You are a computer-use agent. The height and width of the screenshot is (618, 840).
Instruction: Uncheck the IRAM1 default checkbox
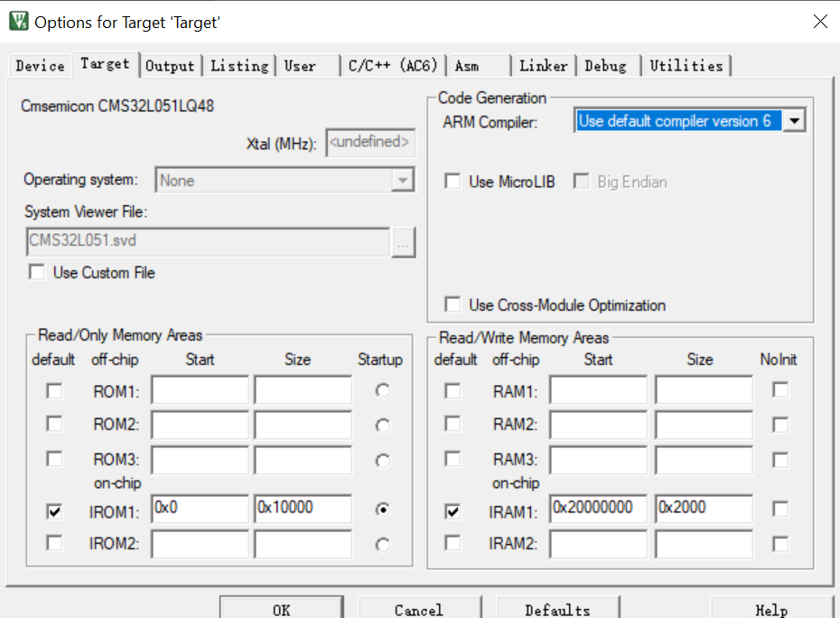[x=453, y=510]
